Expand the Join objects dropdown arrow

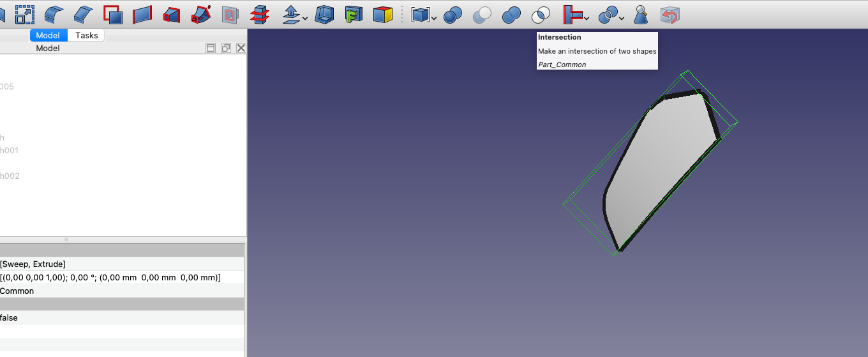(586, 18)
